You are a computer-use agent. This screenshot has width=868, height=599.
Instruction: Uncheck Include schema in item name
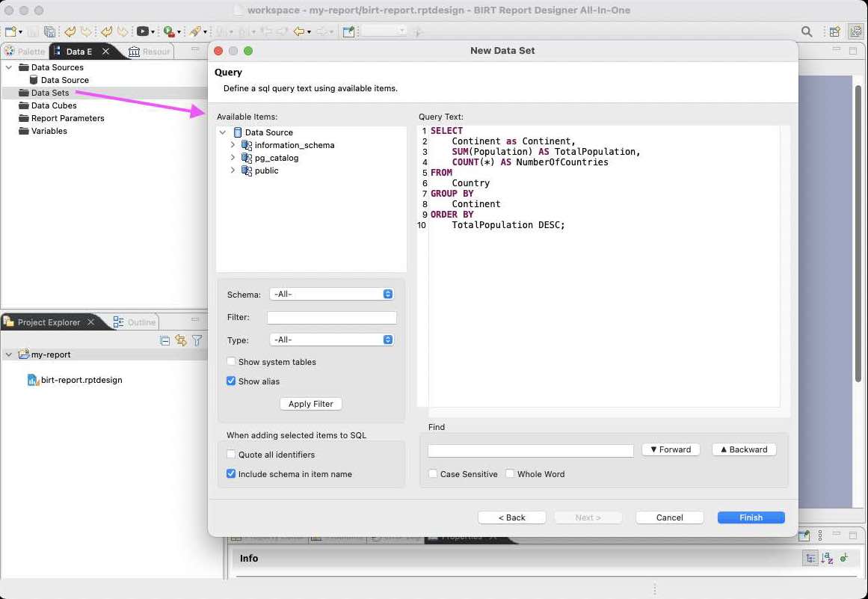point(232,474)
